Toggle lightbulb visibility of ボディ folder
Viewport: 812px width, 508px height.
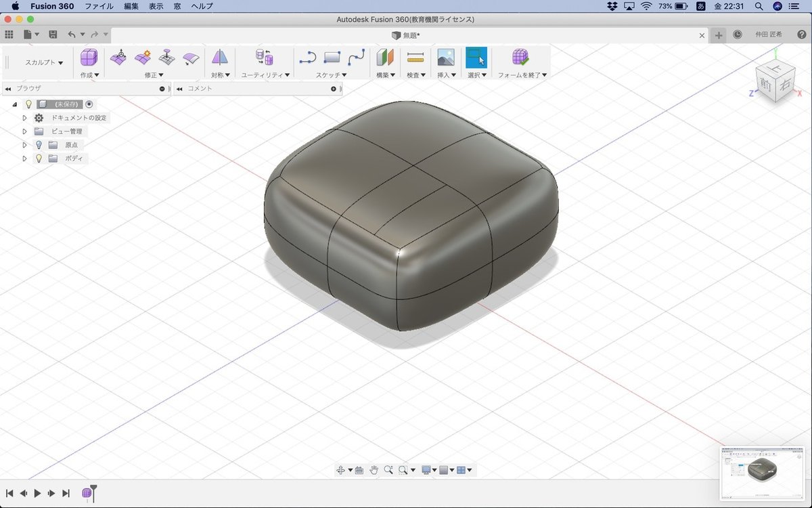point(39,158)
